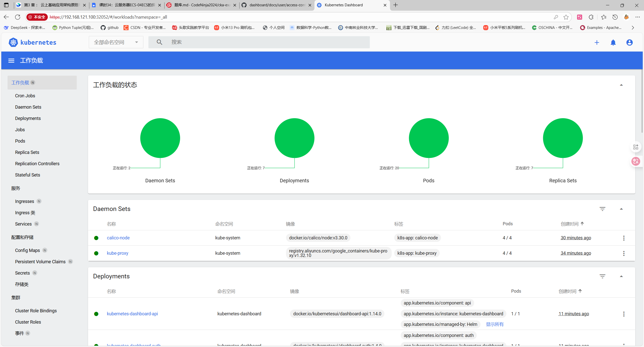Viewport: 644px width, 347px height.
Task: Collapse the workload status card
Action: [621, 85]
